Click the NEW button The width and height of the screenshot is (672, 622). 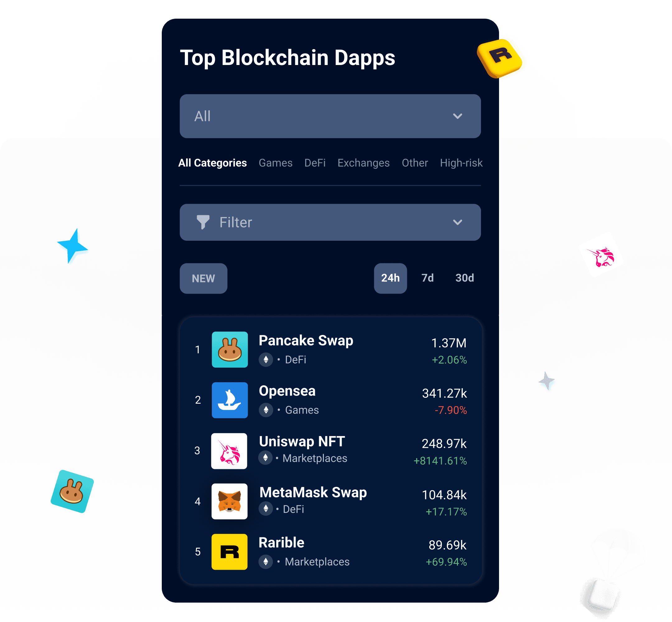click(204, 277)
